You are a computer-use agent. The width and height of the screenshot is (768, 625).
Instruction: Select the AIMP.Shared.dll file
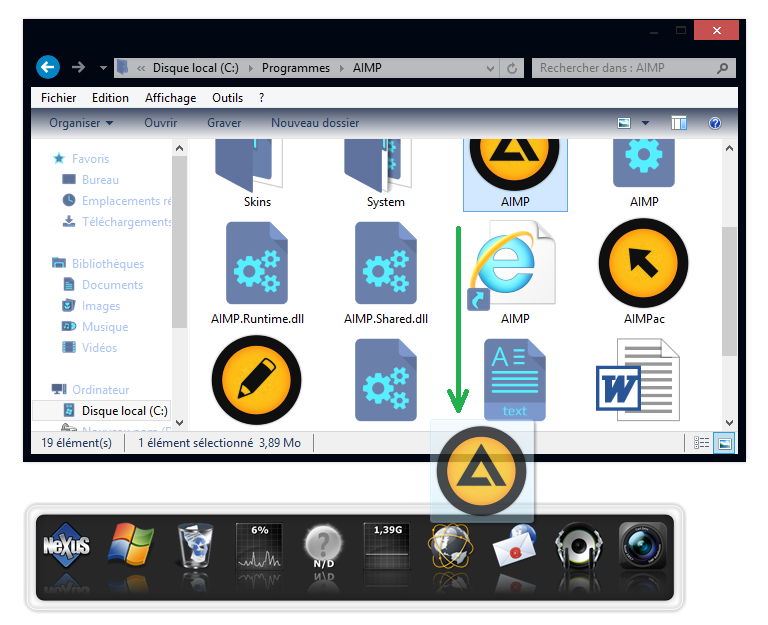pyautogui.click(x=386, y=273)
